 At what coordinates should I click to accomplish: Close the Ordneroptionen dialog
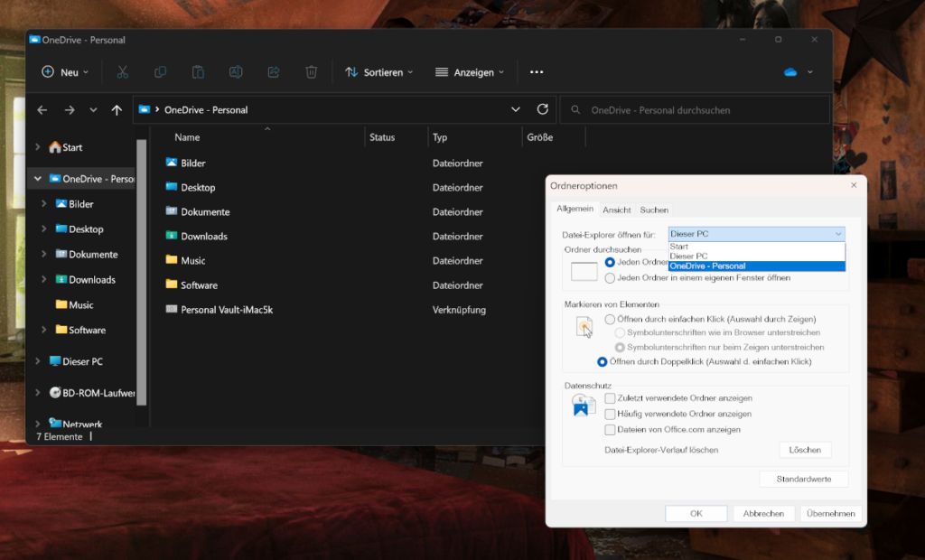click(854, 185)
